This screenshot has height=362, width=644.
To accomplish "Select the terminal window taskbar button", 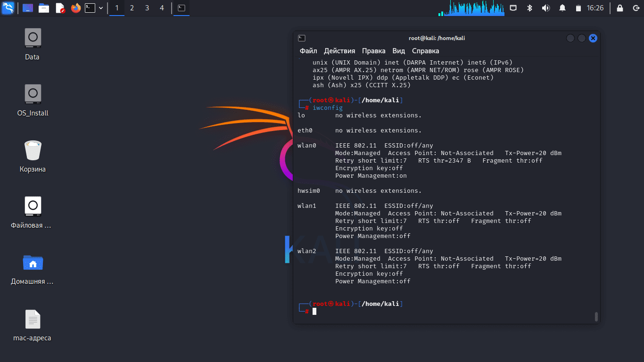I will coord(182,8).
